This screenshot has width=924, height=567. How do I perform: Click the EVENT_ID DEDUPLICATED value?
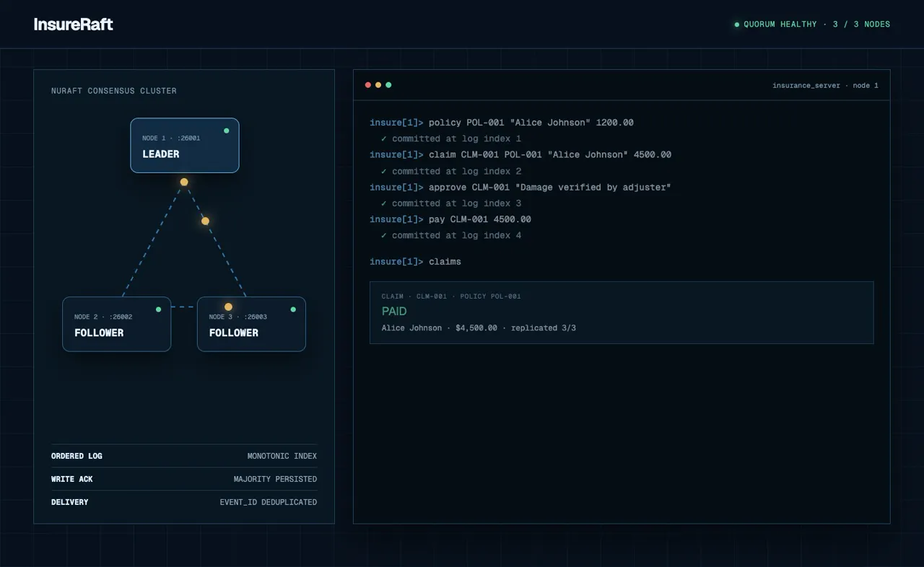click(x=269, y=502)
